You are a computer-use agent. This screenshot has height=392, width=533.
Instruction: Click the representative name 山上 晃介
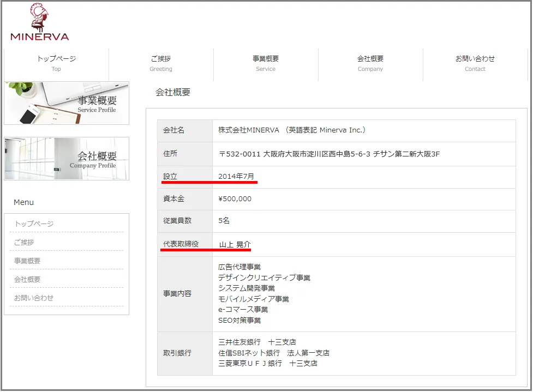coord(235,244)
